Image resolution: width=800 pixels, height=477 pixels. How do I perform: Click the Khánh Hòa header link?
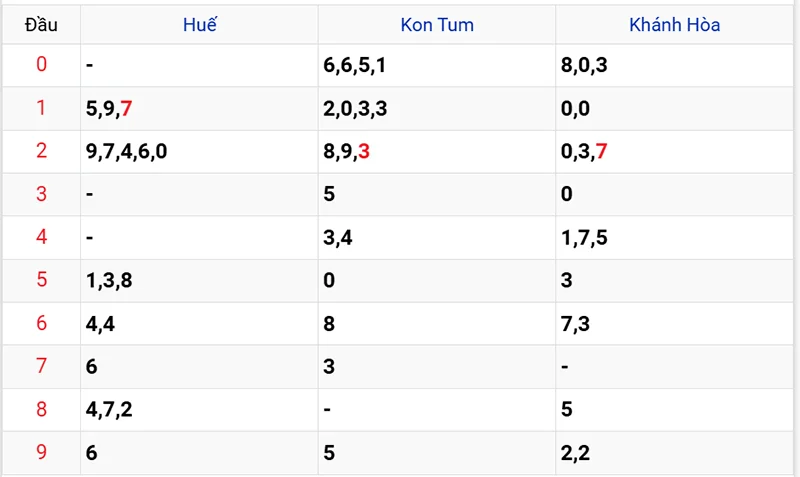[x=675, y=25]
